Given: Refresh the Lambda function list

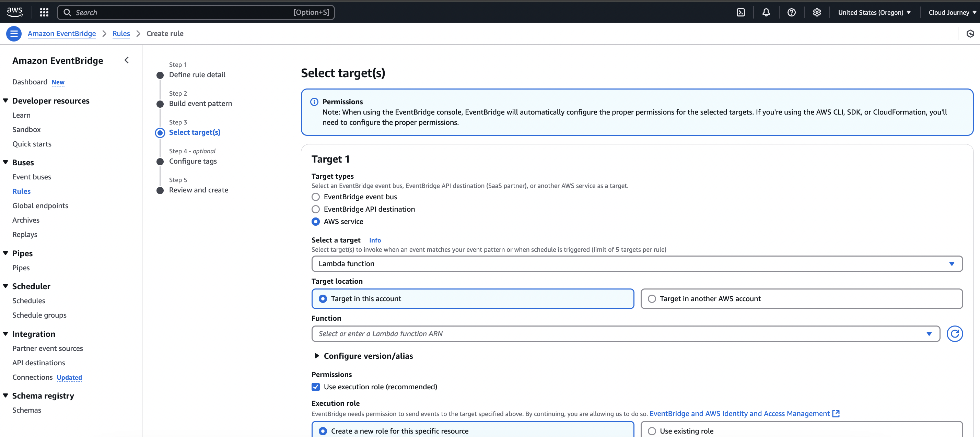Looking at the screenshot, I should pyautogui.click(x=955, y=333).
